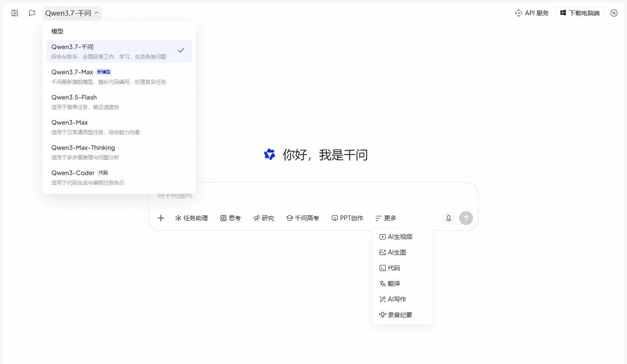Focus the 向千问提问 input field
The width and height of the screenshot is (627, 364).
313,195
